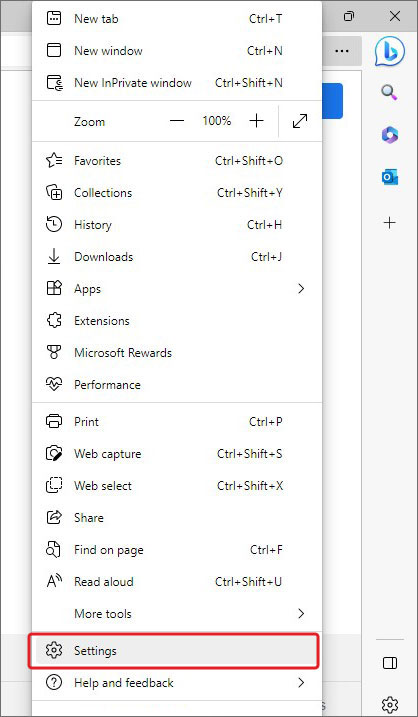The width and height of the screenshot is (418, 717).
Task: Open the Settings menu item
Action: click(x=177, y=651)
